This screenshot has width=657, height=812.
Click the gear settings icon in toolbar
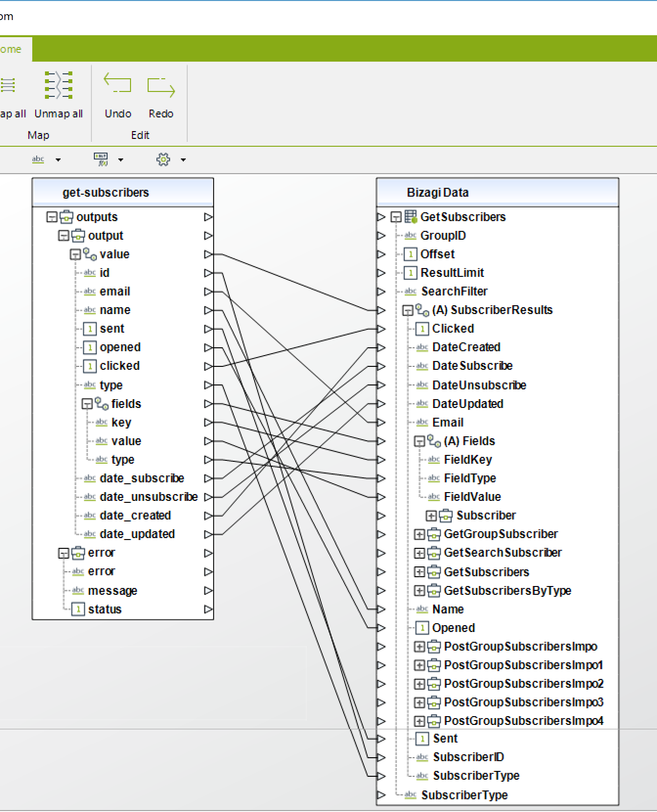[x=163, y=159]
